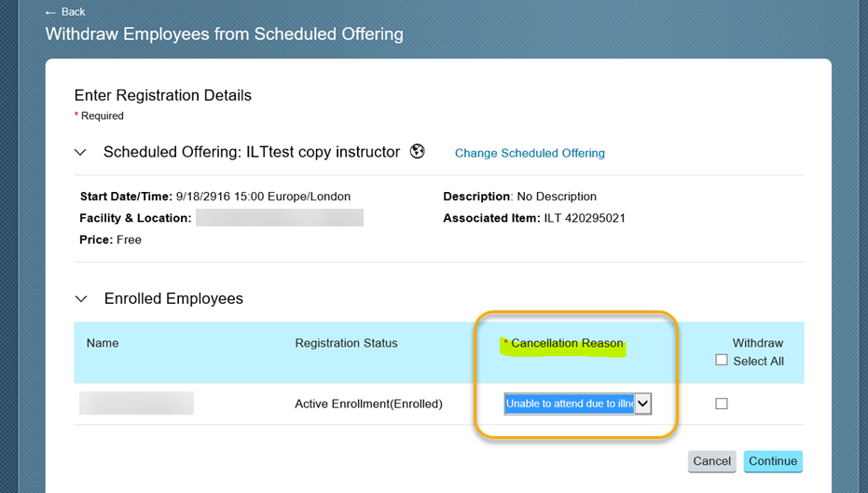The width and height of the screenshot is (868, 493).
Task: Click the Enter Registration Details heading
Action: (x=163, y=95)
